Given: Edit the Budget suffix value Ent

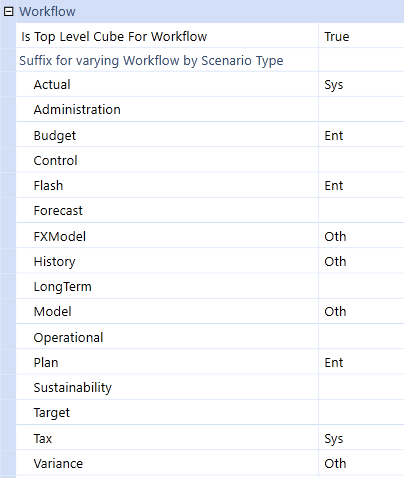Looking at the screenshot, I should point(361,135).
